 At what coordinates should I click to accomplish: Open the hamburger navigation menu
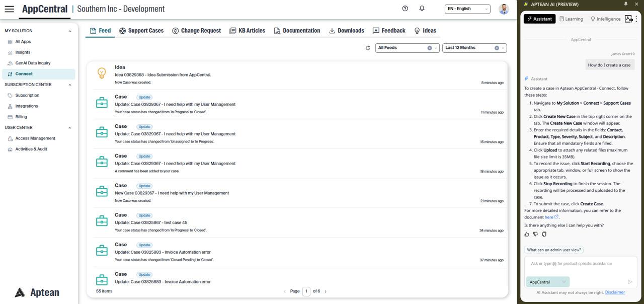coord(9,9)
